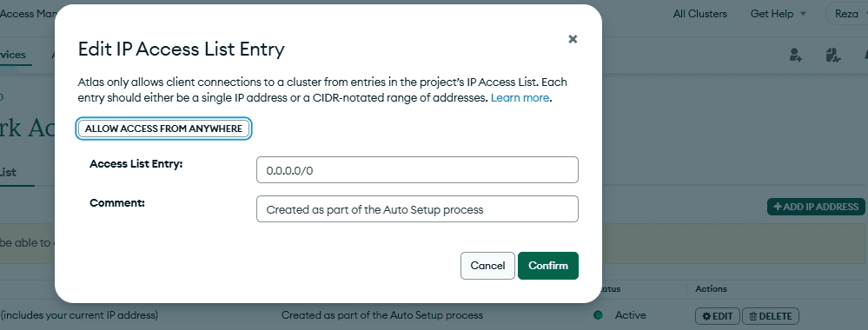868x330 pixels.
Task: Click the Allow Access From Anywhere button
Action: [x=163, y=129]
